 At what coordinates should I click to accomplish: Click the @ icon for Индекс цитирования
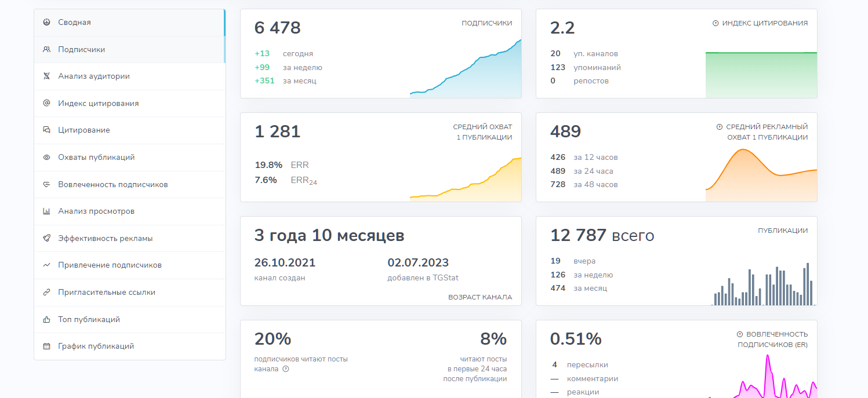coord(46,103)
